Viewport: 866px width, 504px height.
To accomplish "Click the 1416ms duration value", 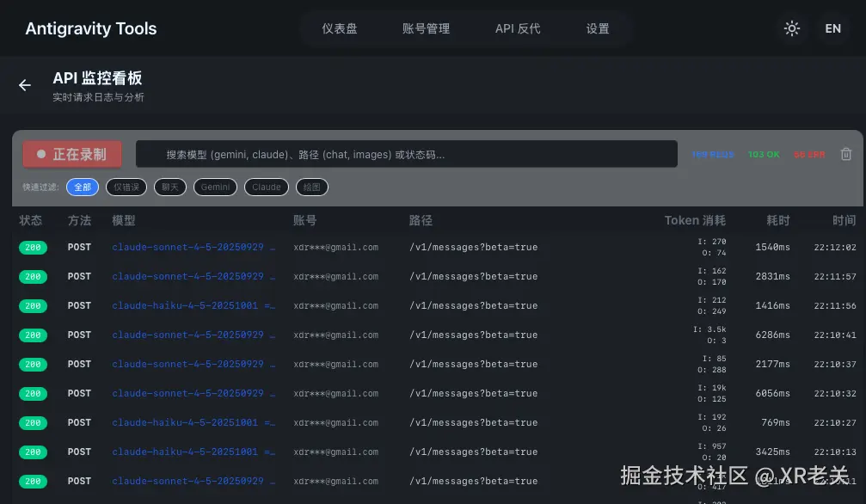I will (x=772, y=305).
